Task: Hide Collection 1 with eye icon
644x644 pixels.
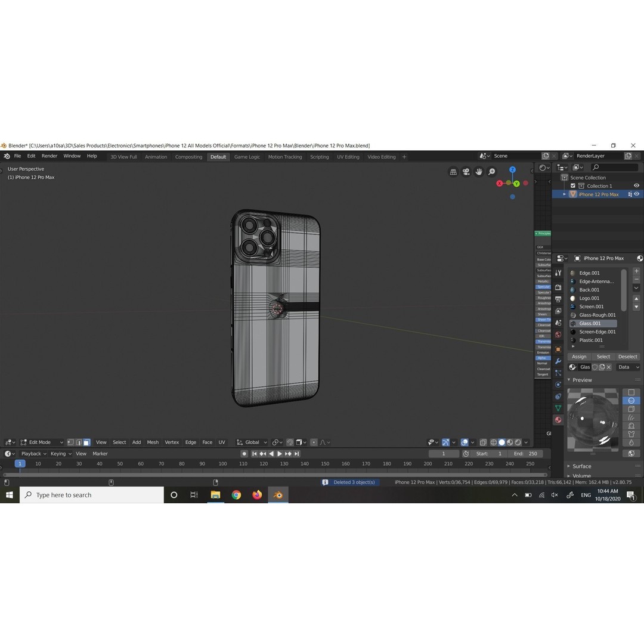Action: coord(636,185)
